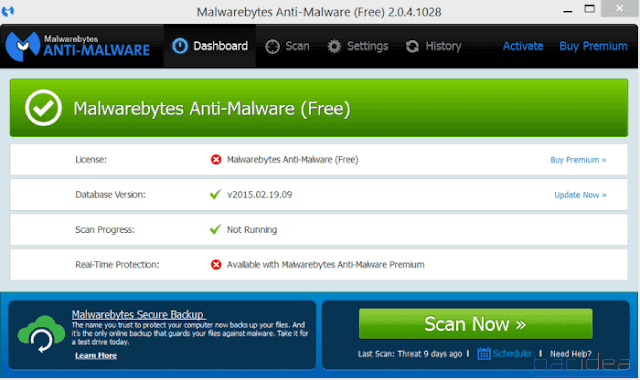
Task: Click the Last Scan: Threat 9 days ago text
Action: 410,354
